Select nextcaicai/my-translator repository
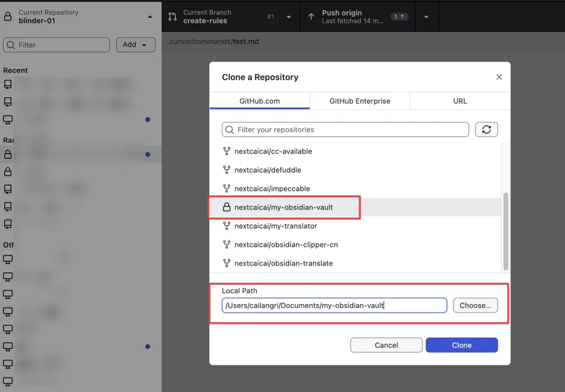 point(355,226)
